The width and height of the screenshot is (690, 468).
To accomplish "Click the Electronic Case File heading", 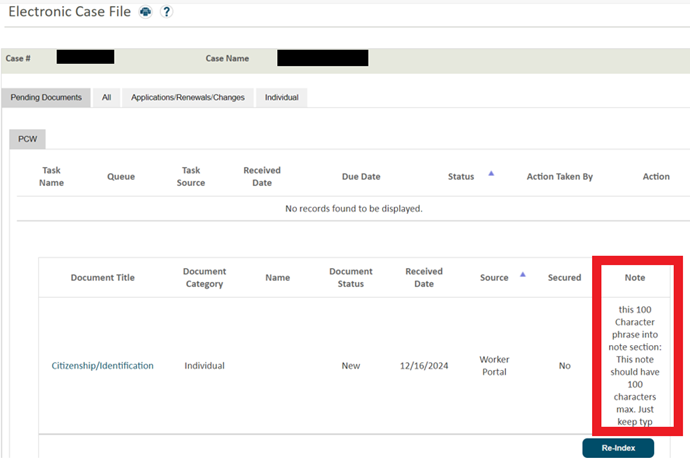I will [70, 12].
